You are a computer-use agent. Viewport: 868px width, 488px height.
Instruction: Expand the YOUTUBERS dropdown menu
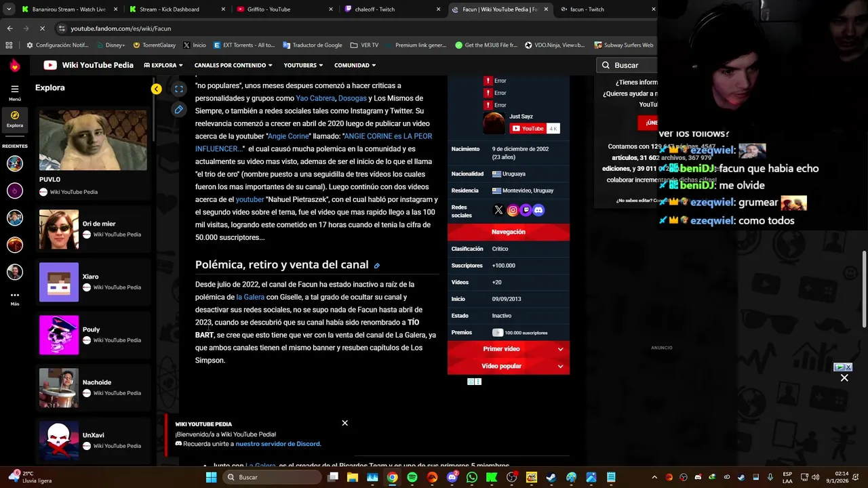click(304, 65)
